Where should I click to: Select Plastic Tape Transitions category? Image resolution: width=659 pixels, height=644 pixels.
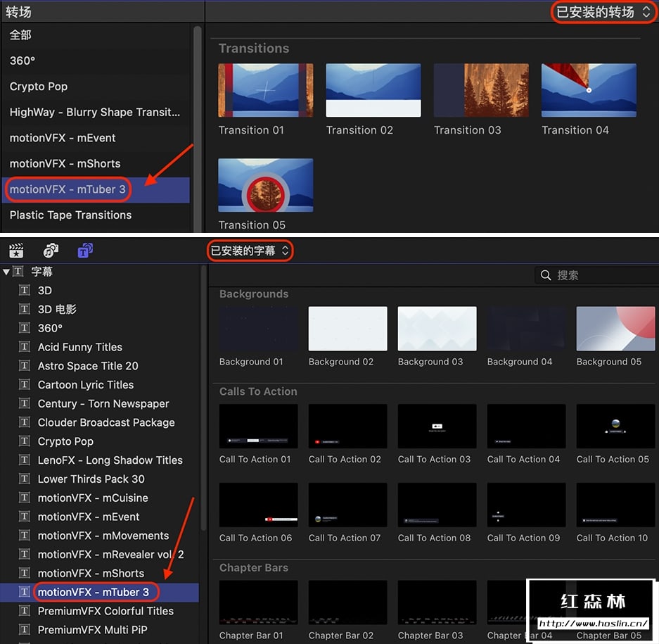(96, 215)
